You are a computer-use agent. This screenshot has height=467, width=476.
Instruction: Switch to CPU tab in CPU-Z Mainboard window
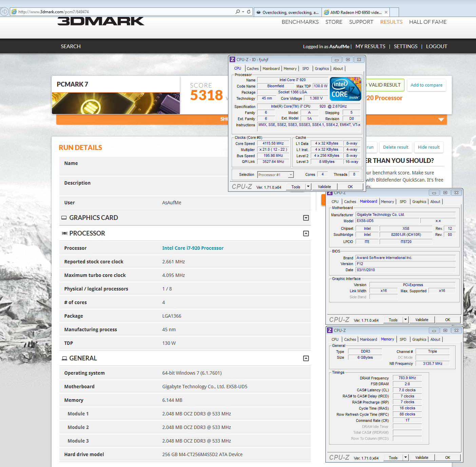[335, 202]
